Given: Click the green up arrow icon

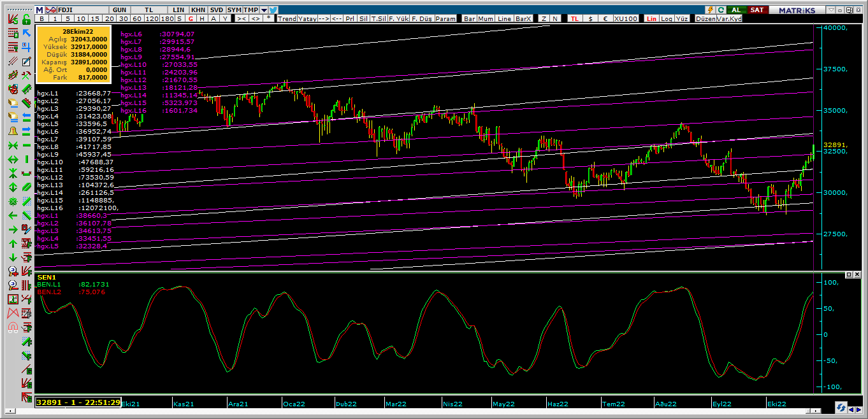Looking at the screenshot, I should point(13,243).
